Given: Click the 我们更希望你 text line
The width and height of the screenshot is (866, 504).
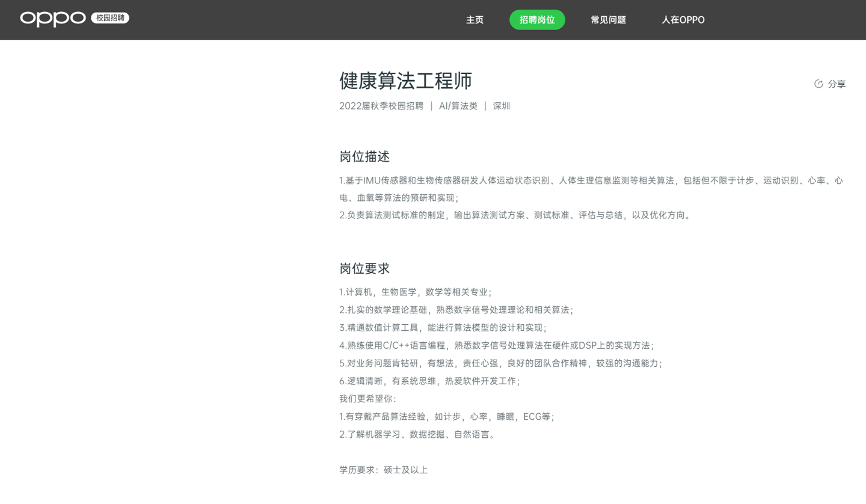Looking at the screenshot, I should coord(365,398).
